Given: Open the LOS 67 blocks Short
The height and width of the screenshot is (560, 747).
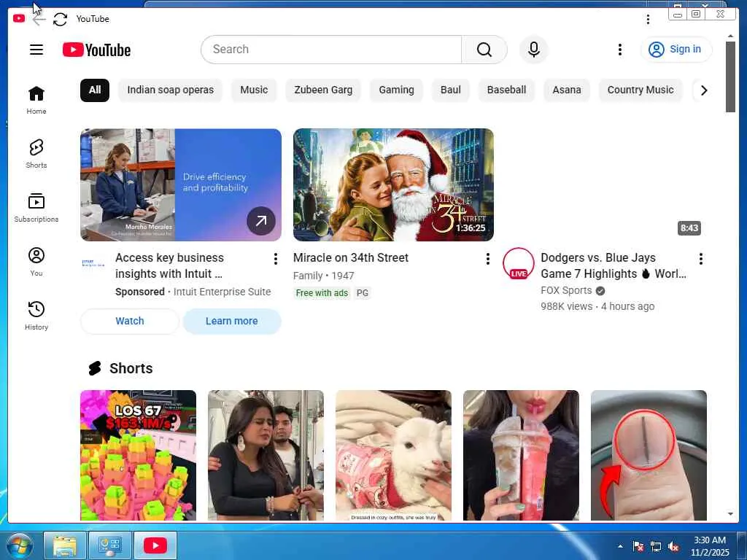Looking at the screenshot, I should 138,455.
